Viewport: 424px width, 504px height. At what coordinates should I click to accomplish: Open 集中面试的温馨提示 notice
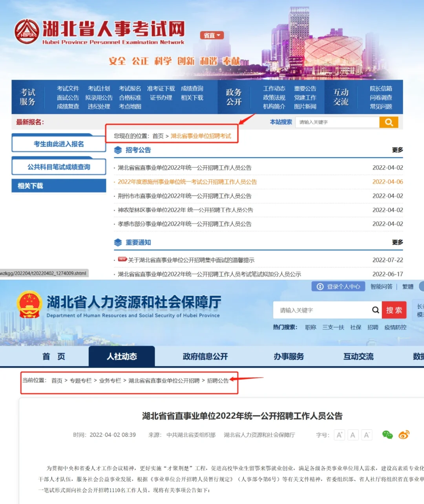(191, 260)
